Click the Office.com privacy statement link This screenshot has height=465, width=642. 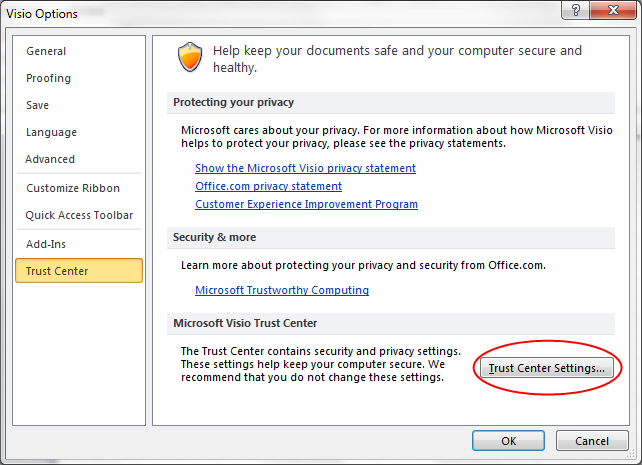(x=268, y=186)
